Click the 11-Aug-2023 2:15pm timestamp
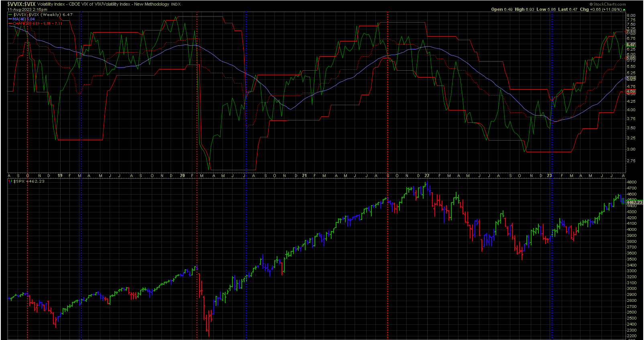 tap(27, 9)
